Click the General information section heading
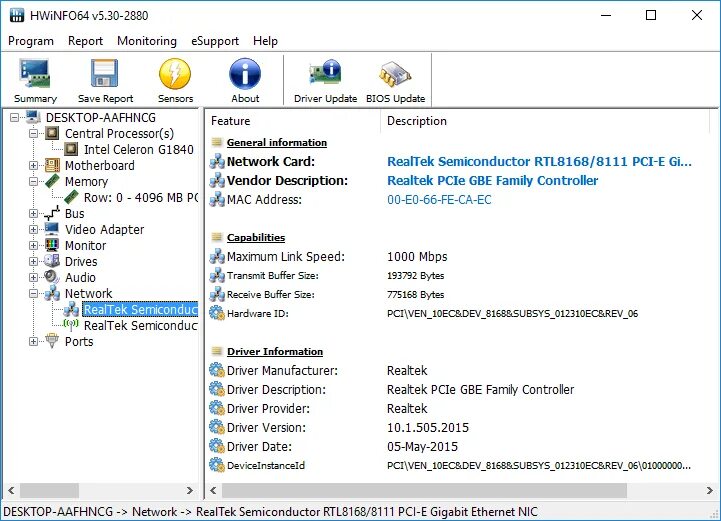Image resolution: width=721 pixels, height=521 pixels. click(277, 143)
